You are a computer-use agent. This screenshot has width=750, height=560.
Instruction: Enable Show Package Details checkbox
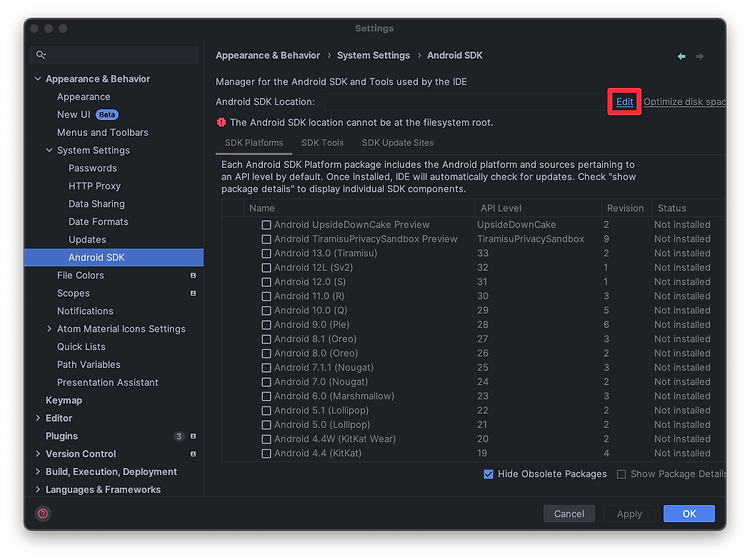[x=621, y=474]
